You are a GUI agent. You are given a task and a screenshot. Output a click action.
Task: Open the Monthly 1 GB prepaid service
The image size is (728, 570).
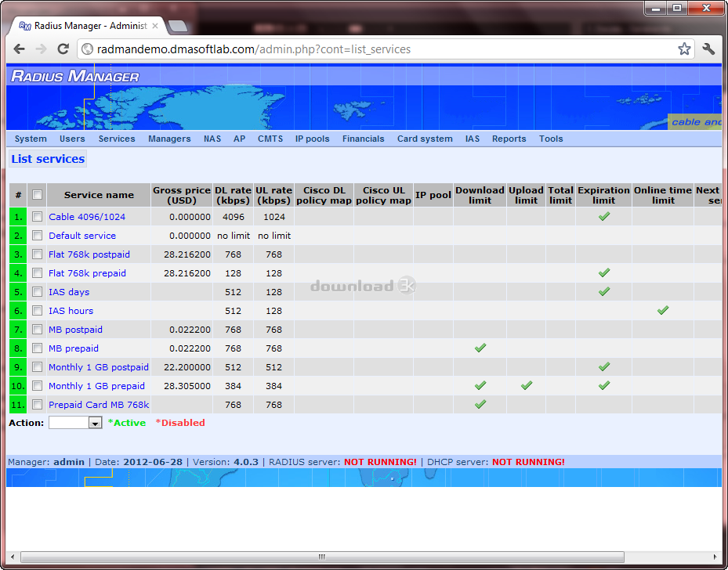click(96, 386)
